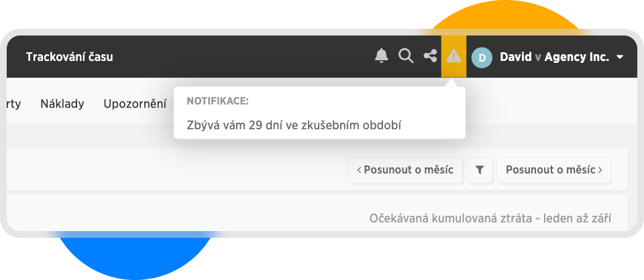The image size is (644, 280).
Task: Click the 'Trackování času' page title
Action: pos(69,57)
